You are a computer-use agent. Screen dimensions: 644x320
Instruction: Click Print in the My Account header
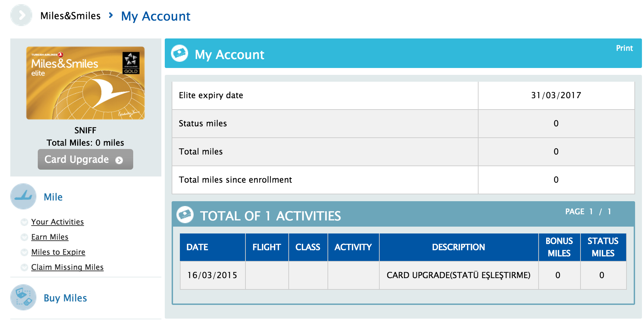[x=624, y=48]
